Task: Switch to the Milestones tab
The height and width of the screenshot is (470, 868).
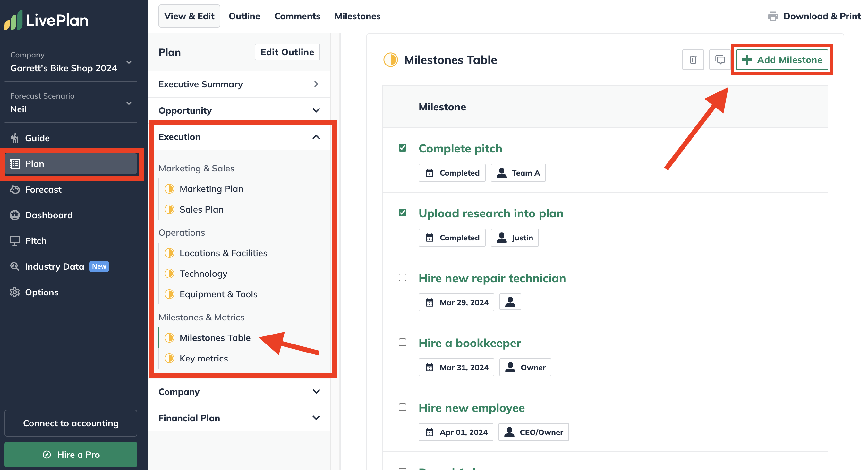Action: click(x=357, y=16)
